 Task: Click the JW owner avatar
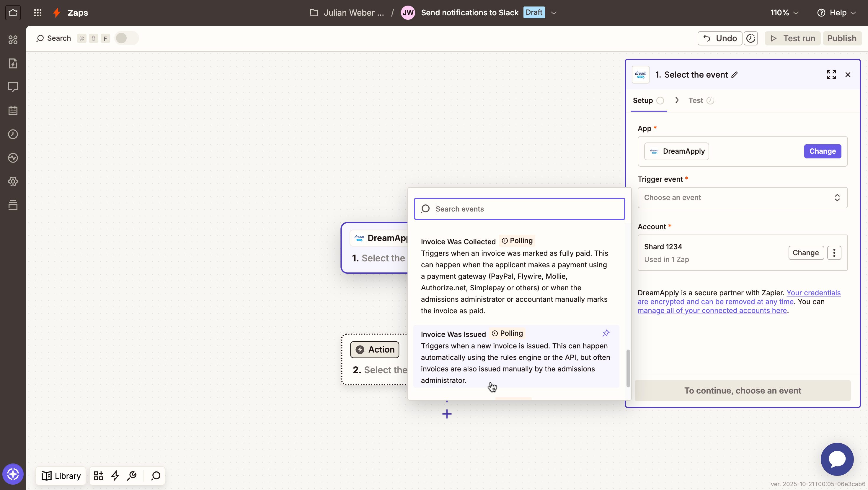pos(408,13)
